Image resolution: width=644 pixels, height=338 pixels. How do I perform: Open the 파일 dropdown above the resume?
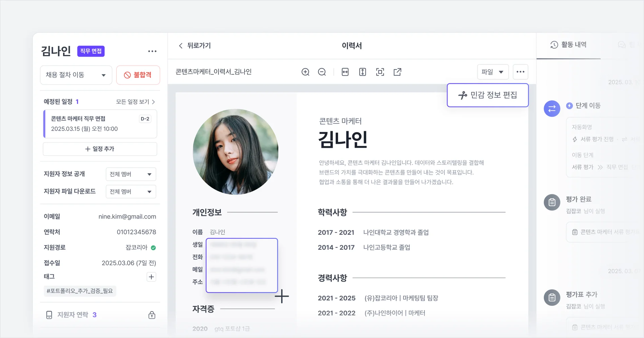click(x=492, y=72)
